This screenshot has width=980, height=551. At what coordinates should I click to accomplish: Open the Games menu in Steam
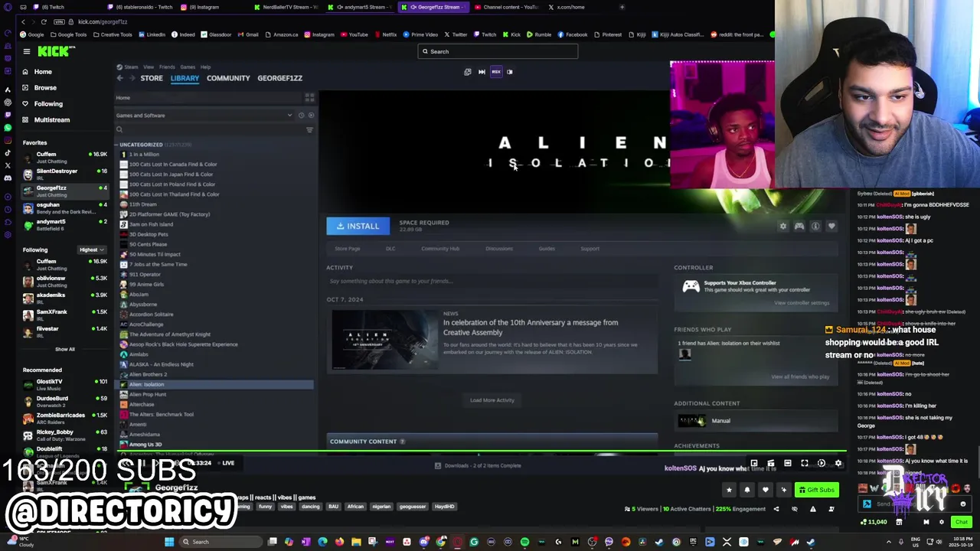[x=187, y=67]
